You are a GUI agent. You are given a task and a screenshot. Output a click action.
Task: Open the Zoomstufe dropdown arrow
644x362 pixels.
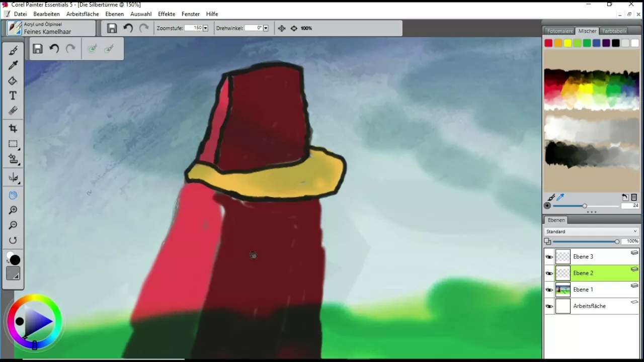tap(205, 28)
